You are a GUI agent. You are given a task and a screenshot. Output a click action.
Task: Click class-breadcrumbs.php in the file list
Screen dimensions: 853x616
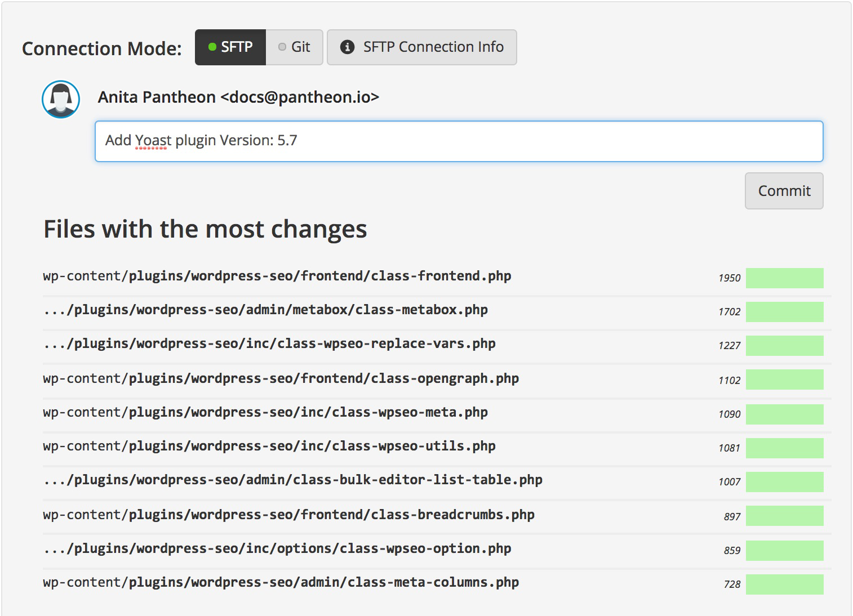289,515
